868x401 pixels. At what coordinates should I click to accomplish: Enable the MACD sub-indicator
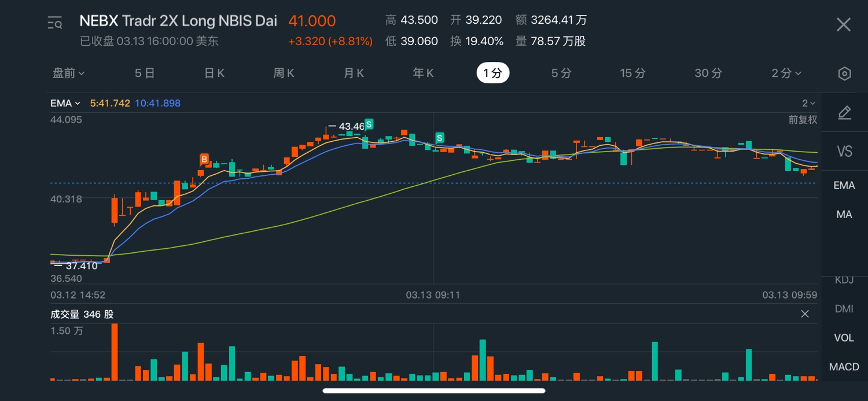(844, 367)
